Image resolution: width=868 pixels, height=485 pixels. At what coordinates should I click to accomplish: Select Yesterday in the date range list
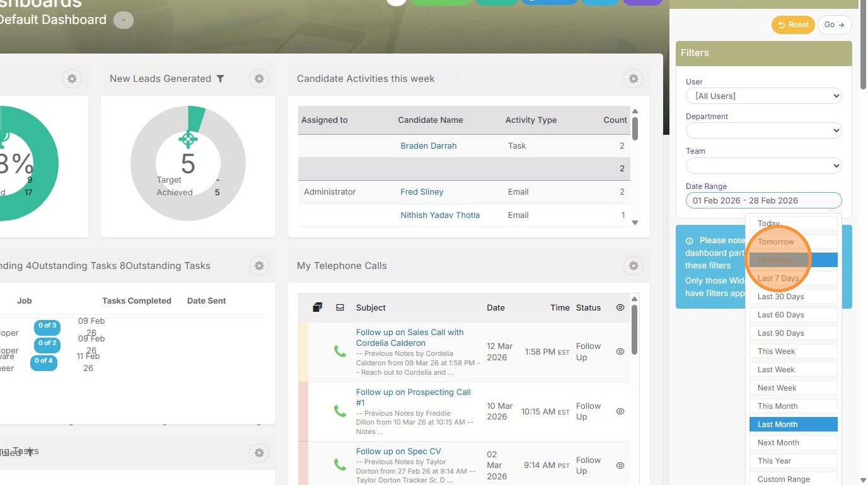tap(794, 260)
